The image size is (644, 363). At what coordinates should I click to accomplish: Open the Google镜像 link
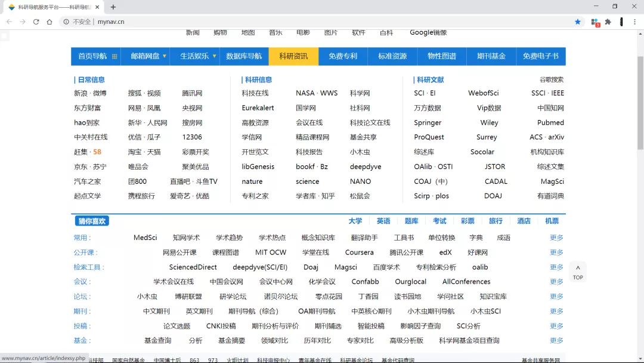click(x=428, y=32)
